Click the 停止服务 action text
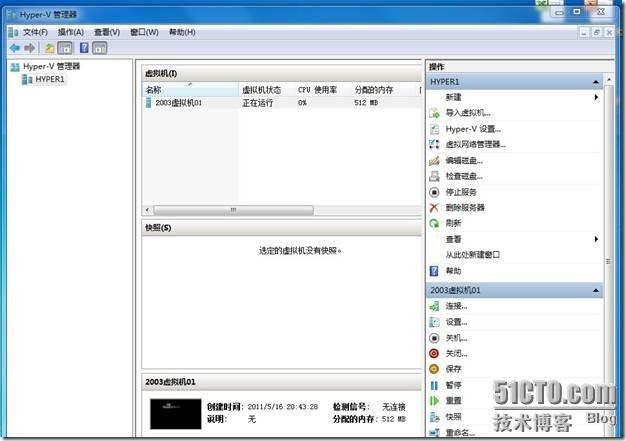Screen dimensions: 626x441 coord(461,192)
